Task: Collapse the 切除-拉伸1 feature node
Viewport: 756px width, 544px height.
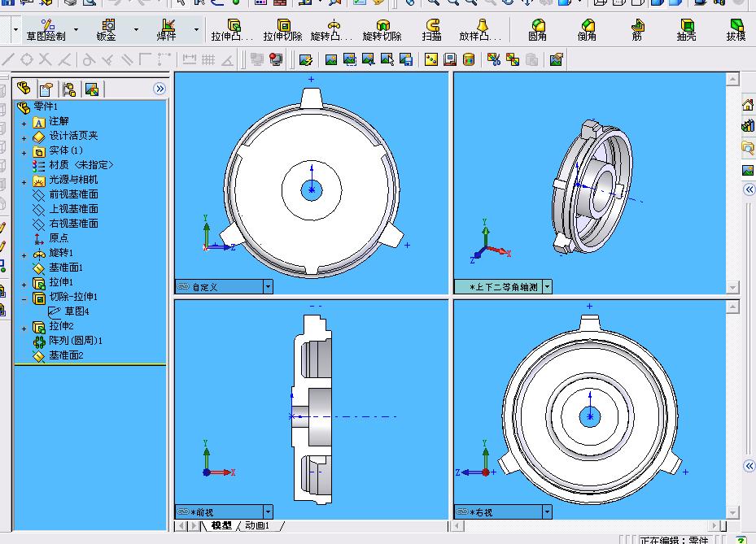Action: click(24, 299)
